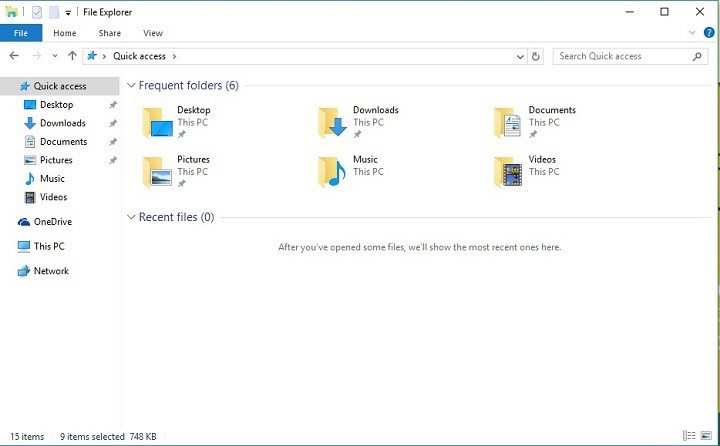
Task: Switch to the View ribbon tab
Action: tap(153, 33)
